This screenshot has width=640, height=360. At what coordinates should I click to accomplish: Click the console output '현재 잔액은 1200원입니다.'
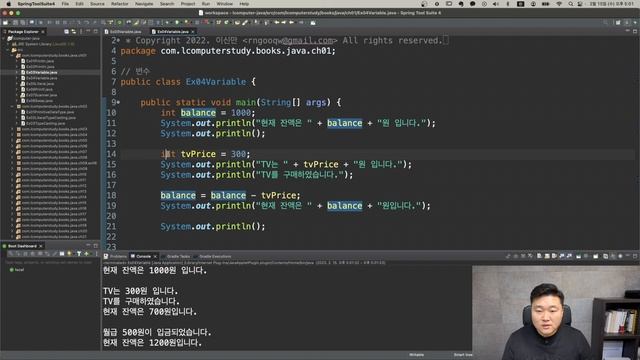coord(152,342)
